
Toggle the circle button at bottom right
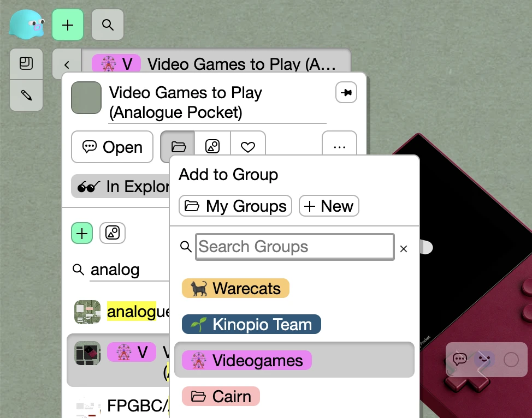click(511, 360)
